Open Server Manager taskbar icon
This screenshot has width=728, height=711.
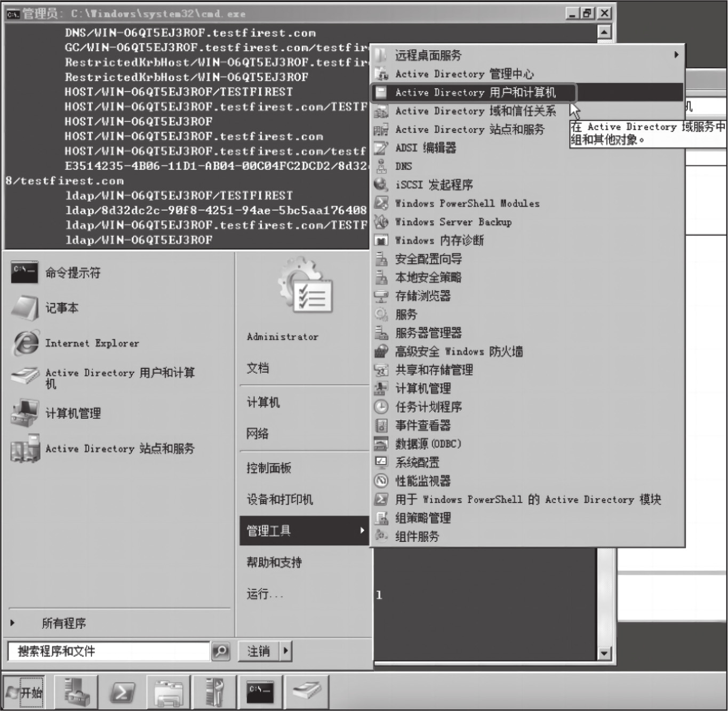pyautogui.click(x=77, y=692)
